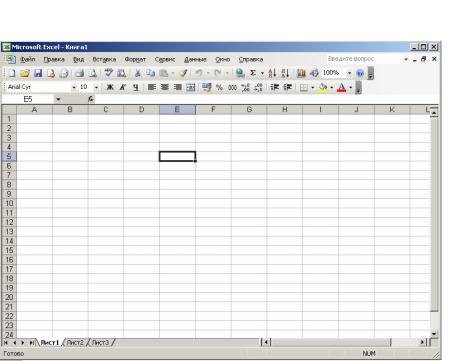The image size is (471, 361).
Task: Toggle italic К formatting
Action: tap(122, 87)
